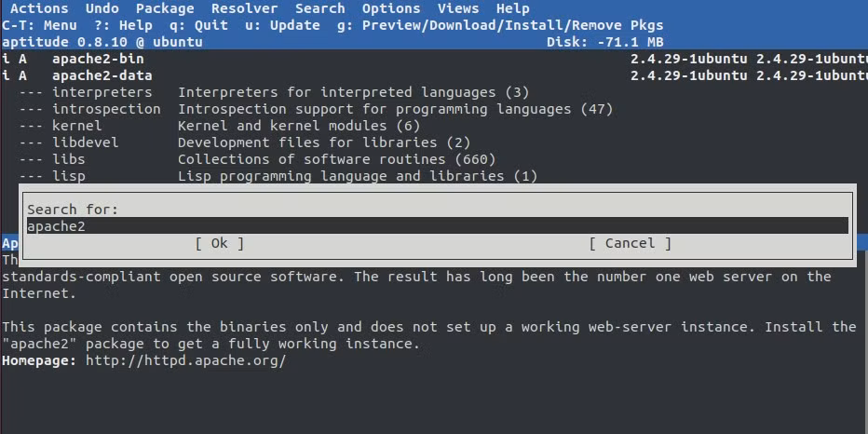
Task: Open the Actions menu
Action: 39,8
